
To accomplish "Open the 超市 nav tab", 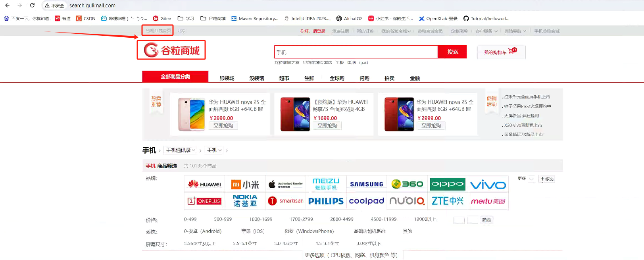I will click(x=284, y=78).
